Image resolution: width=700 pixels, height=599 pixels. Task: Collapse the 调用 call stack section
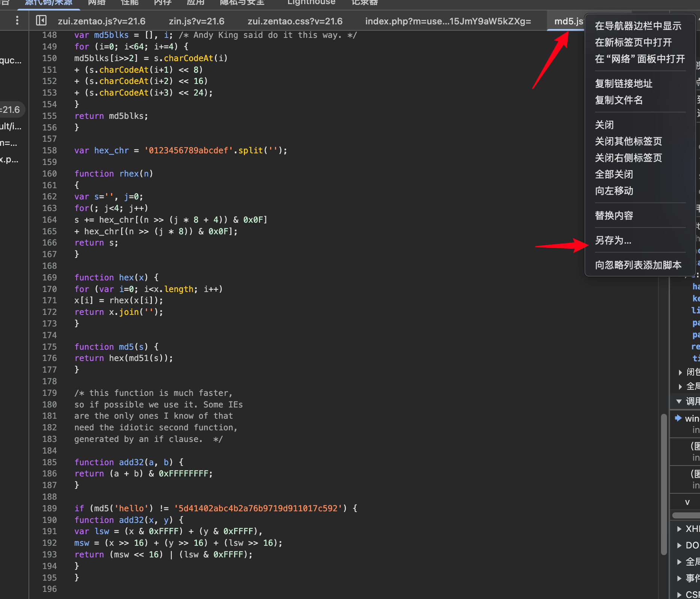click(679, 401)
